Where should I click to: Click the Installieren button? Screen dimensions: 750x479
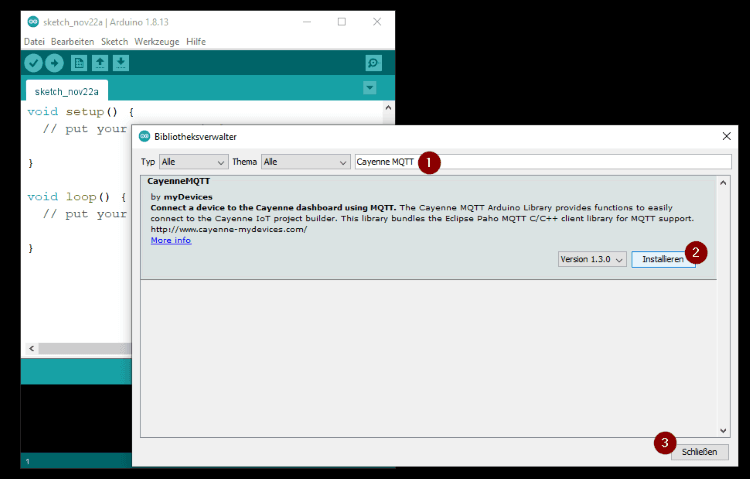point(662,259)
